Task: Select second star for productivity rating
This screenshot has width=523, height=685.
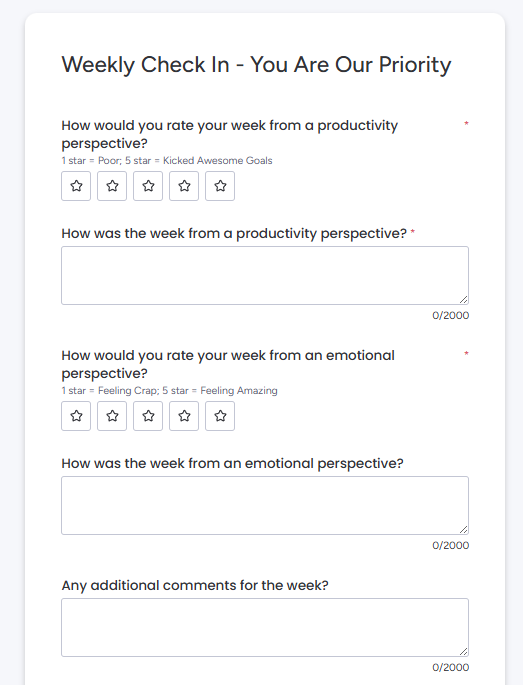Action: click(x=112, y=186)
